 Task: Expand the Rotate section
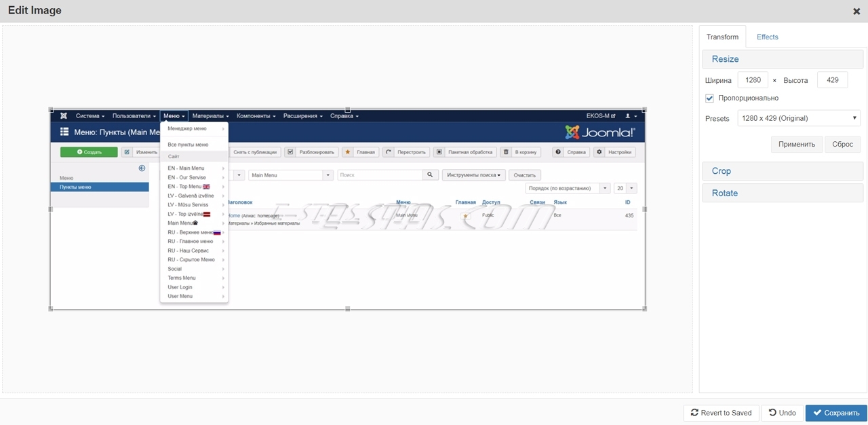[783, 193]
